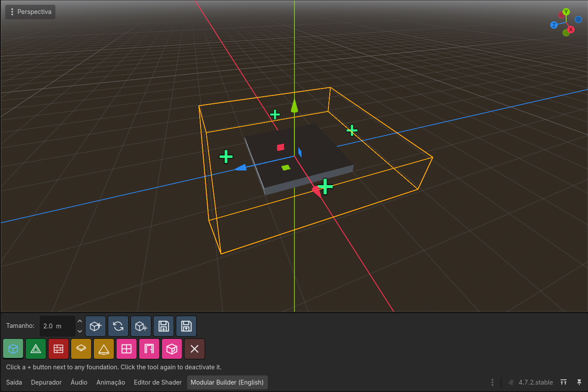588x392 pixels.
Task: Open the Áudio bottom panel tab
Action: coord(79,382)
